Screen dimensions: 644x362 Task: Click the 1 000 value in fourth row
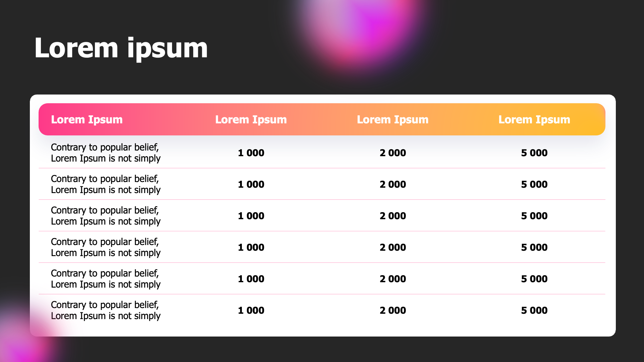(x=251, y=247)
